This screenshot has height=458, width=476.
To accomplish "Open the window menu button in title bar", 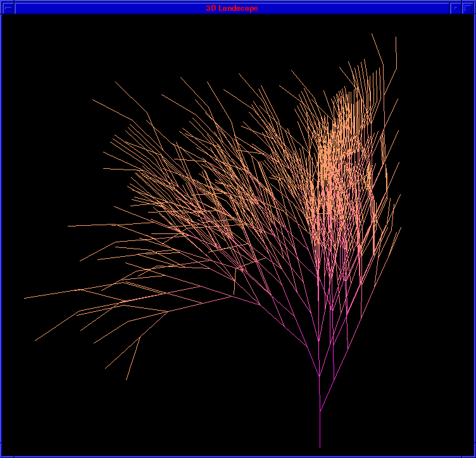I will point(8,8).
